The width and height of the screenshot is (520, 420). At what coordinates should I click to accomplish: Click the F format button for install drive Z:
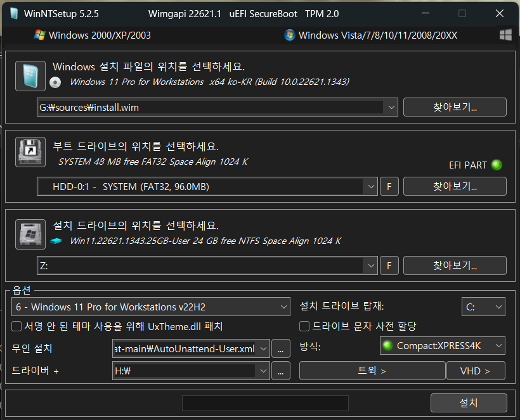pyautogui.click(x=389, y=265)
